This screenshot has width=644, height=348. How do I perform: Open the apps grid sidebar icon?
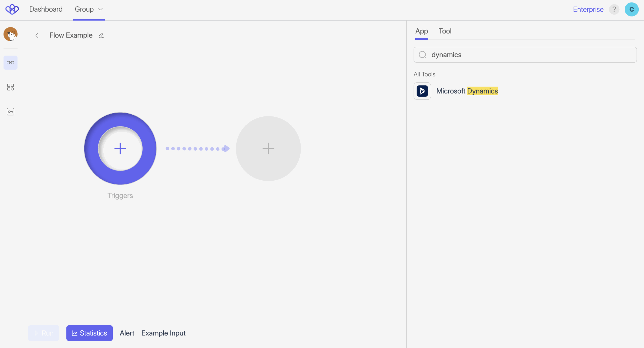click(x=10, y=87)
